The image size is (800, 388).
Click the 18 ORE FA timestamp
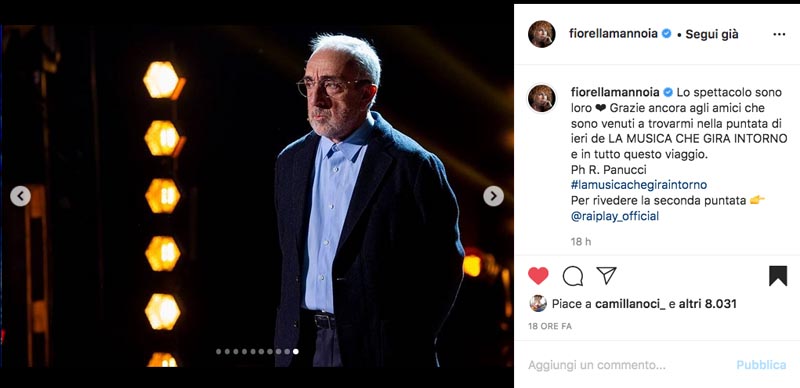tap(549, 326)
